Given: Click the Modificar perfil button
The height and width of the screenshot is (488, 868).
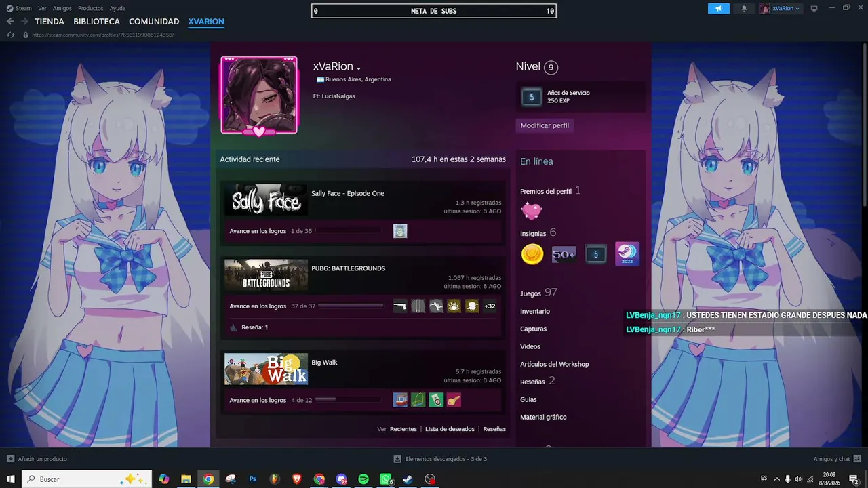Looking at the screenshot, I should 545,125.
